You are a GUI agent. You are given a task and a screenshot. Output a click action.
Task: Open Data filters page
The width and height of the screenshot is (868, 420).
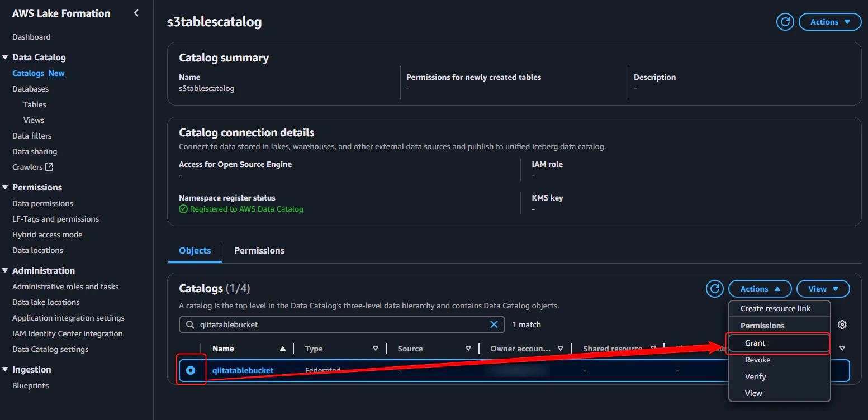click(32, 136)
